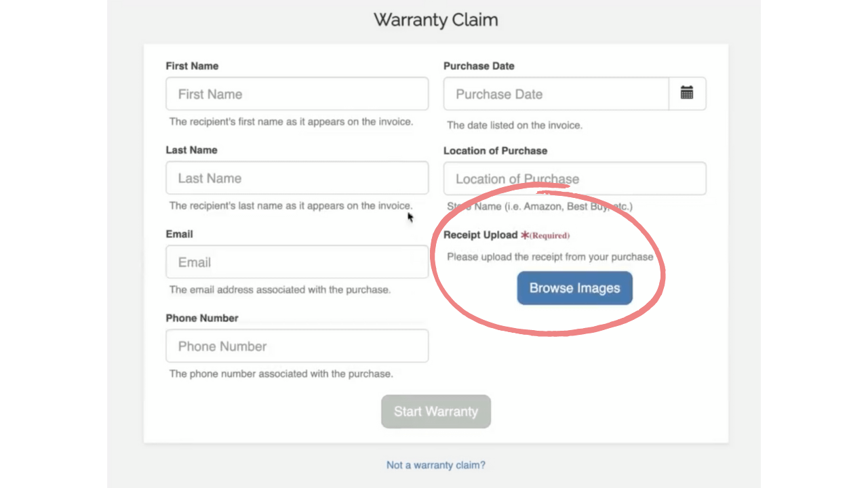This screenshot has width=868, height=488.
Task: Follow the Not a warranty claim link
Action: pyautogui.click(x=435, y=465)
